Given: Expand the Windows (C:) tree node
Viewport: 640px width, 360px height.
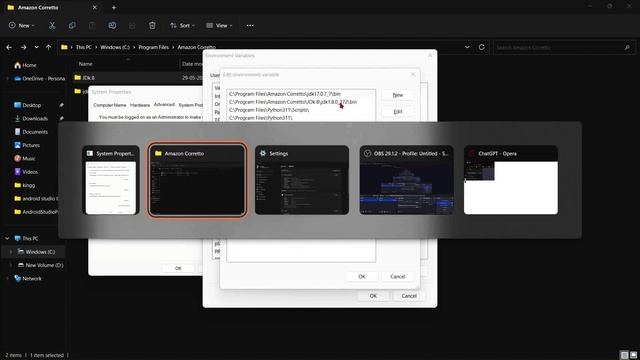Looking at the screenshot, I should [x=11, y=252].
